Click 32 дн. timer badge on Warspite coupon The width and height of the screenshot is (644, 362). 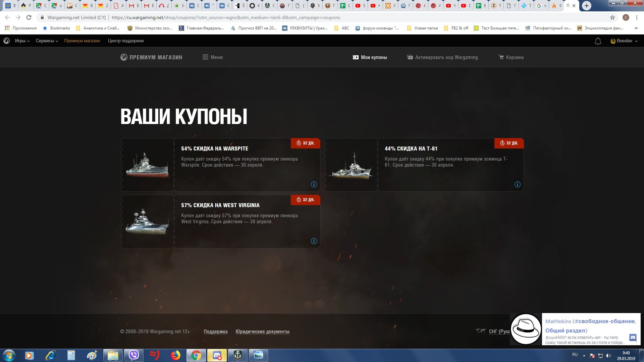pos(305,143)
